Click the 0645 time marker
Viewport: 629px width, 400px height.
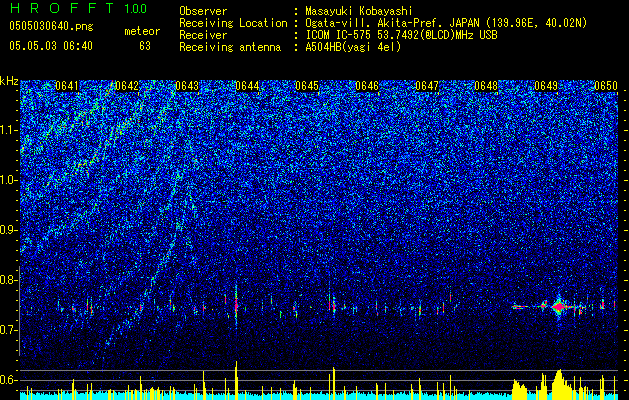307,86
